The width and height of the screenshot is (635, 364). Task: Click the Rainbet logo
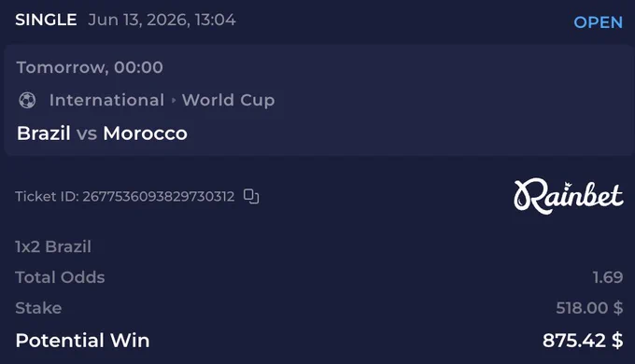point(568,196)
